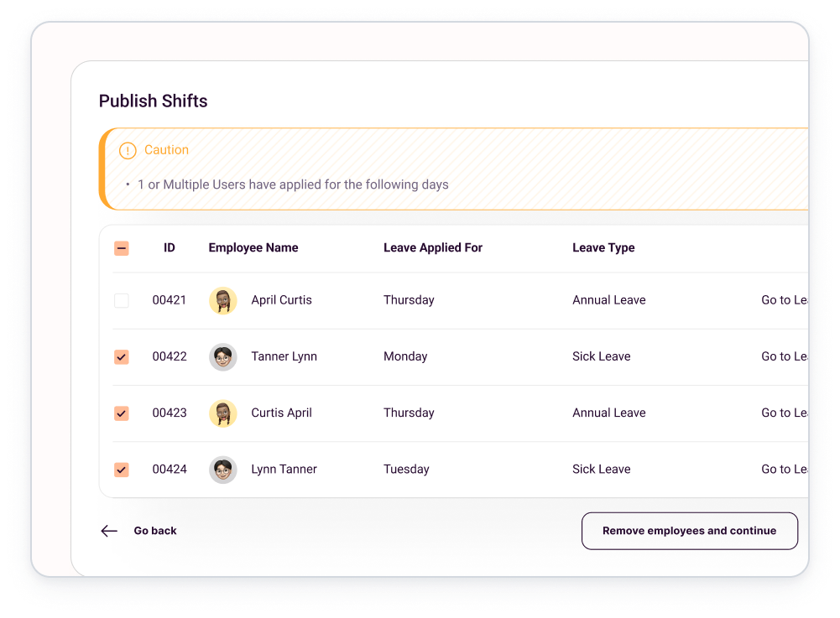Click Remove employees and continue
This screenshot has height=618, width=840.
click(689, 531)
